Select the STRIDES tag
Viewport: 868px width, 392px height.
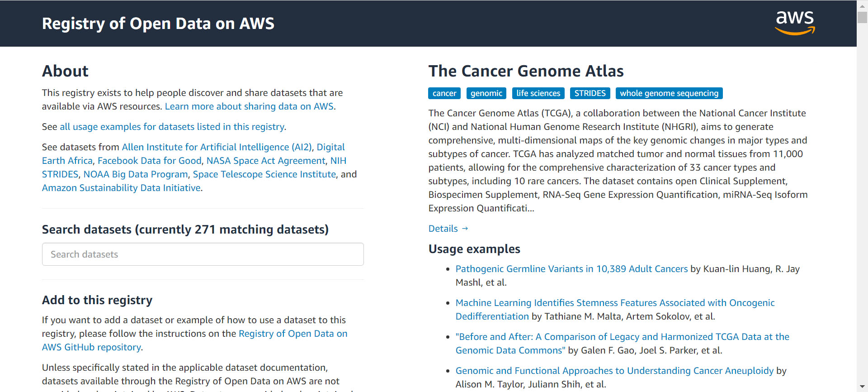pyautogui.click(x=590, y=93)
